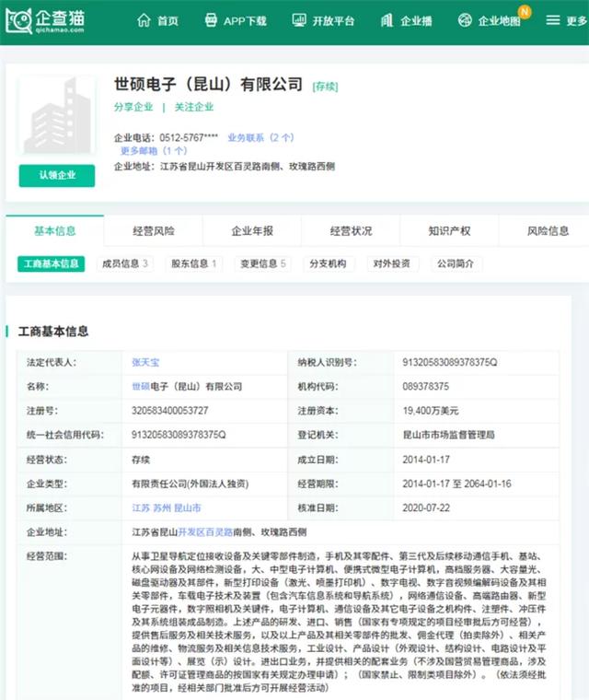Click the 企业播 building icon

click(387, 20)
